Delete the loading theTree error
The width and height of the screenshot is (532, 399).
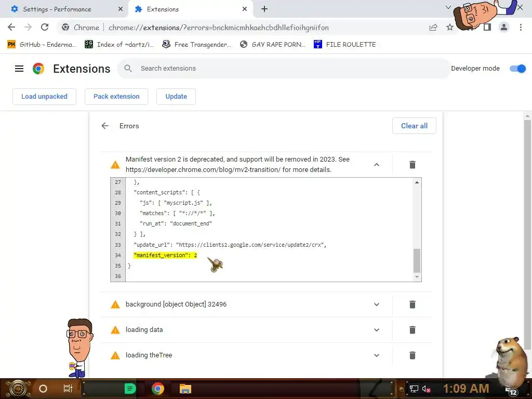412,355
